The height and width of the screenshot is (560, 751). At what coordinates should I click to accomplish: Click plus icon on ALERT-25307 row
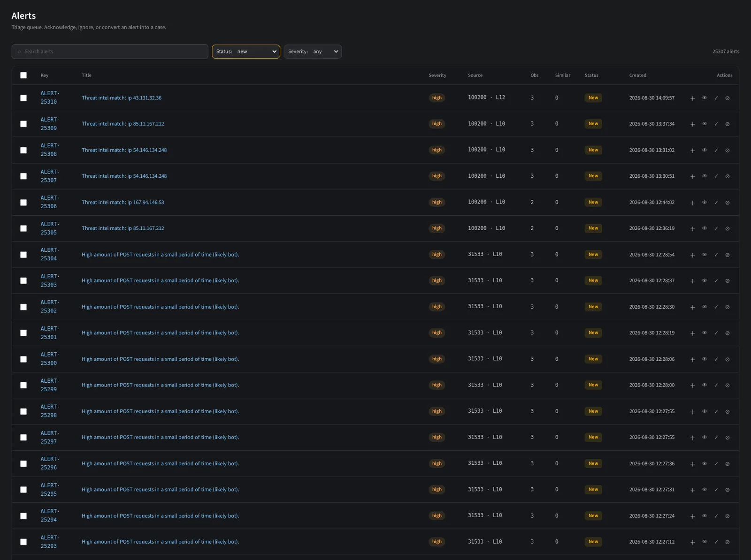(x=692, y=176)
